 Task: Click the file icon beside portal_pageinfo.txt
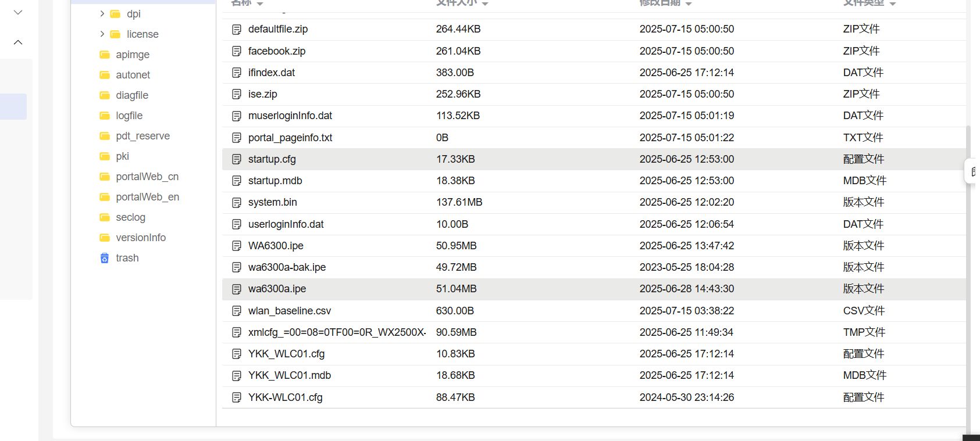[237, 138]
